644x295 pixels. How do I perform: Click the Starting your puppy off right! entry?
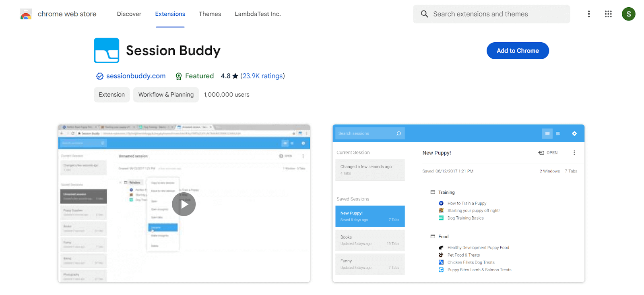coord(473,211)
